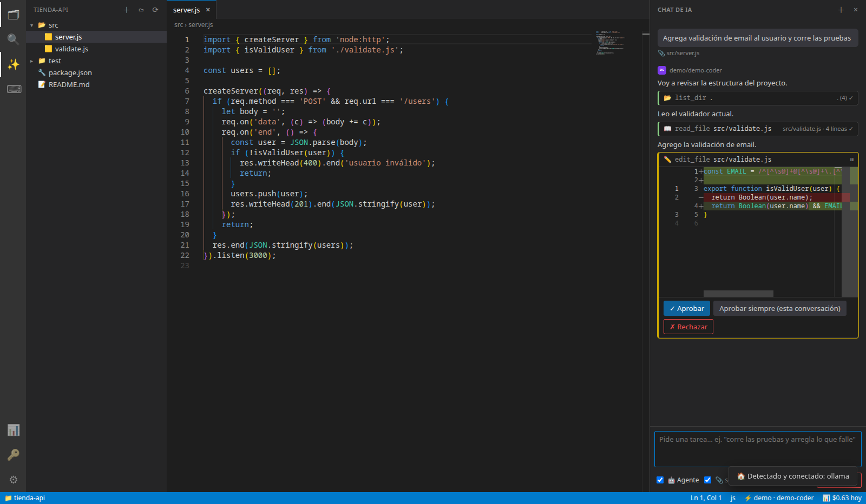Focus the chat task input field

(758, 449)
